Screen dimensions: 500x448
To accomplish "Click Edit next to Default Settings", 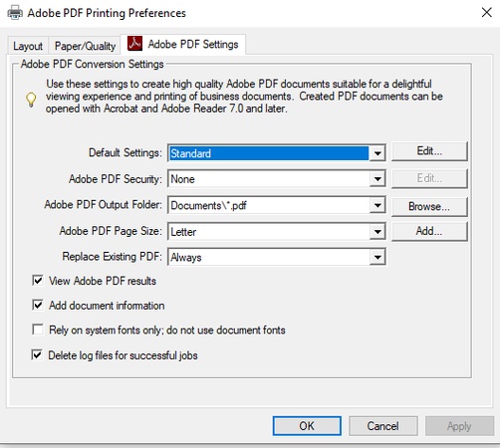I will click(429, 151).
